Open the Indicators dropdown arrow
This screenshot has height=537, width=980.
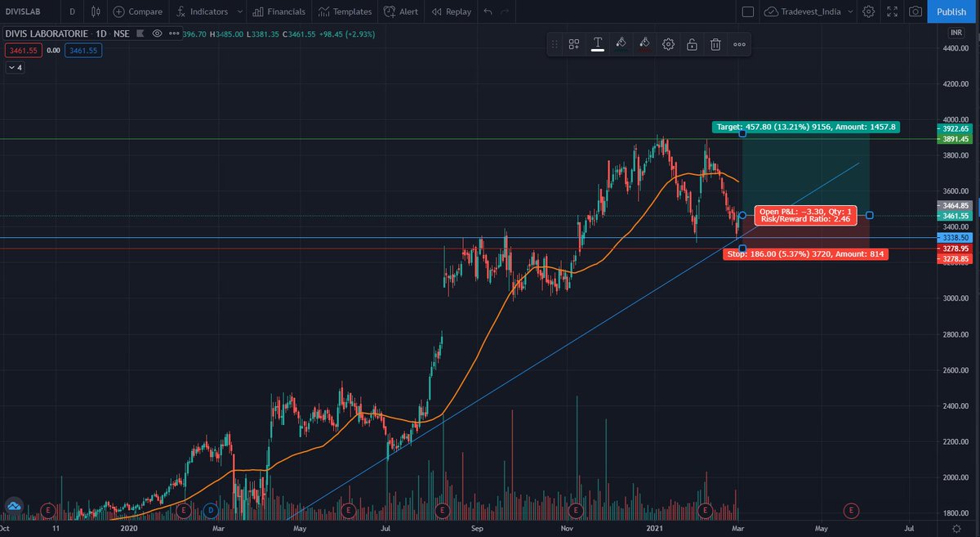(239, 11)
